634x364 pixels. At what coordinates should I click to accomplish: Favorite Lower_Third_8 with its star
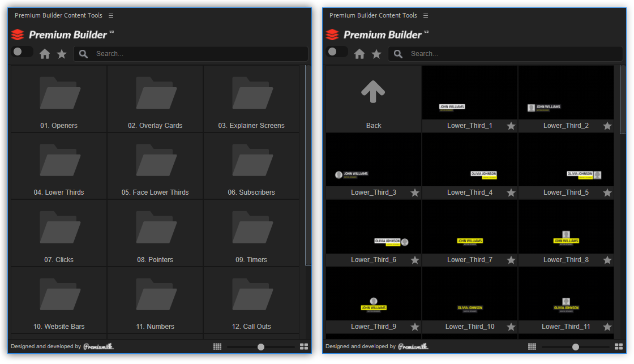[x=607, y=260]
